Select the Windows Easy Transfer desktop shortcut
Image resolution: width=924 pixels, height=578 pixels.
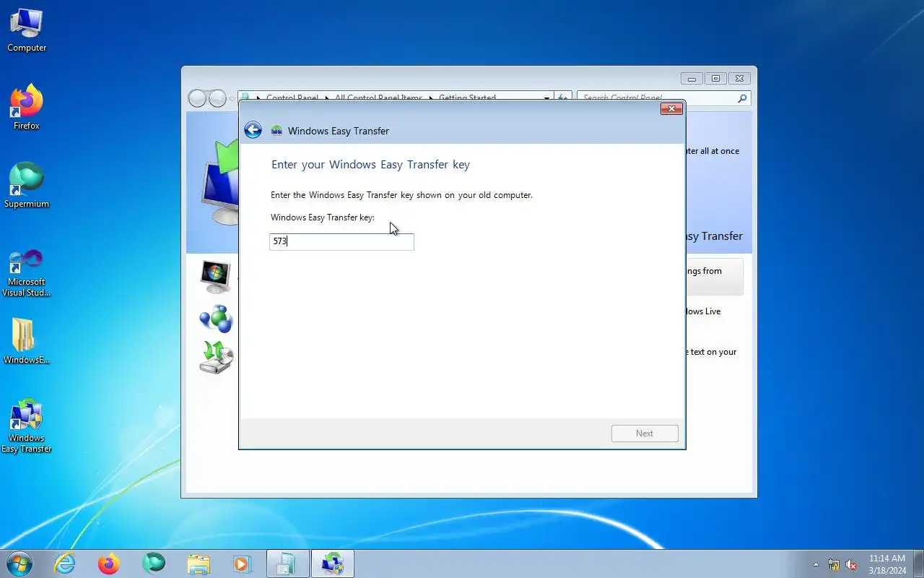27,426
